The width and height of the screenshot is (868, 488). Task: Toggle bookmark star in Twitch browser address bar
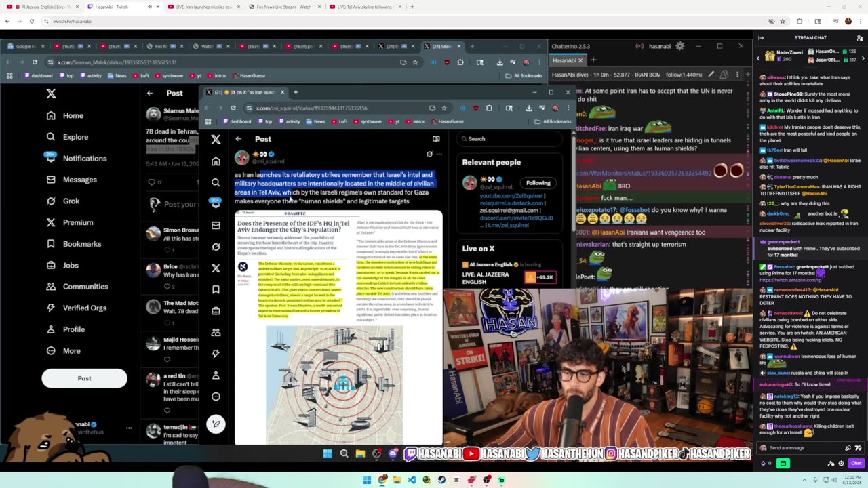coord(782,21)
